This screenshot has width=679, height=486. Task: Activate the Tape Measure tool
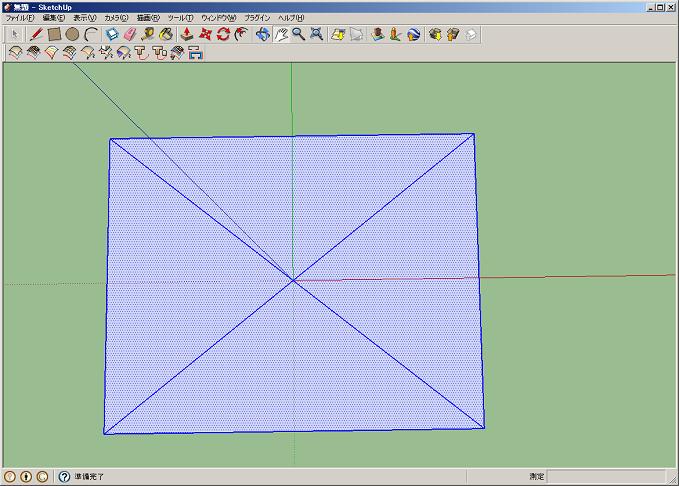click(148, 34)
